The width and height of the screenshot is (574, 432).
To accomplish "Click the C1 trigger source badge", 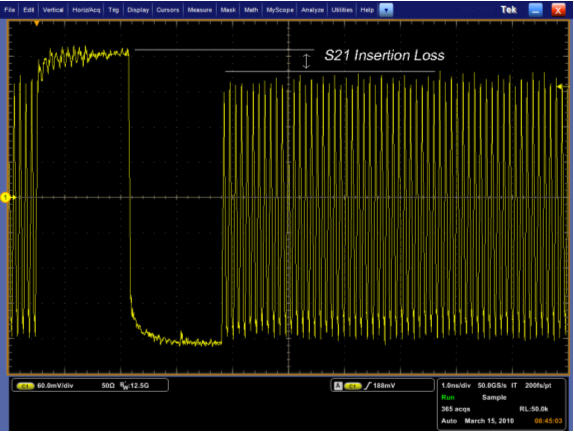I will 353,386.
